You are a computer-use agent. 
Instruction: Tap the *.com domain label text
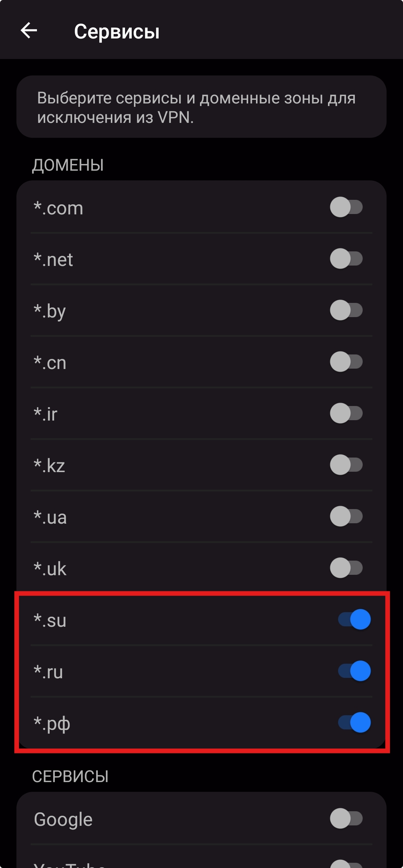[59, 208]
